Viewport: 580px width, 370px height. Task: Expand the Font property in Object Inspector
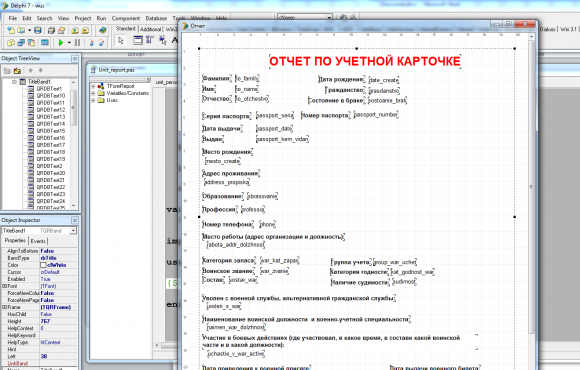[4, 286]
